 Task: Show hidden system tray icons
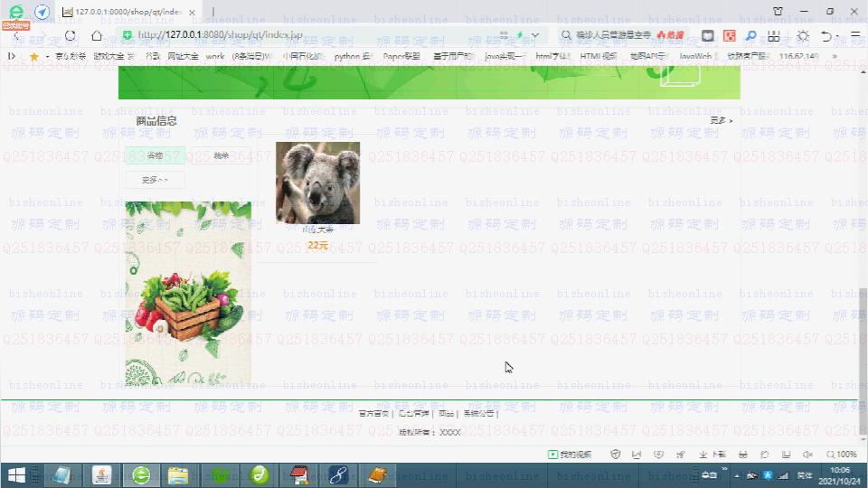pyautogui.click(x=737, y=475)
